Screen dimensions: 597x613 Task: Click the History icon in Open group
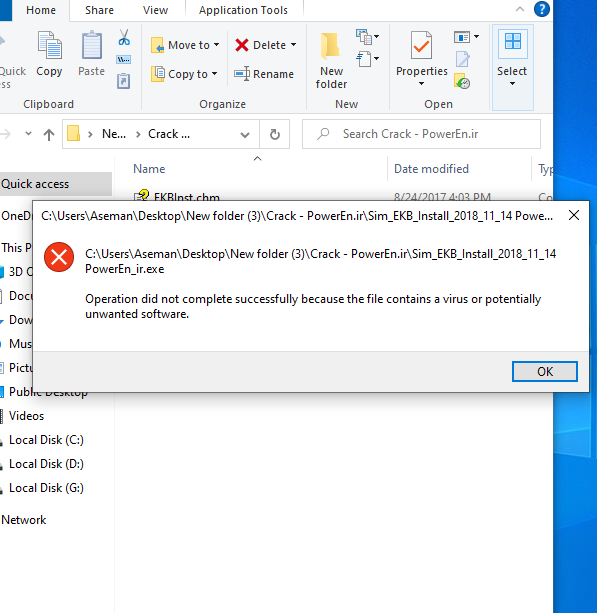462,81
